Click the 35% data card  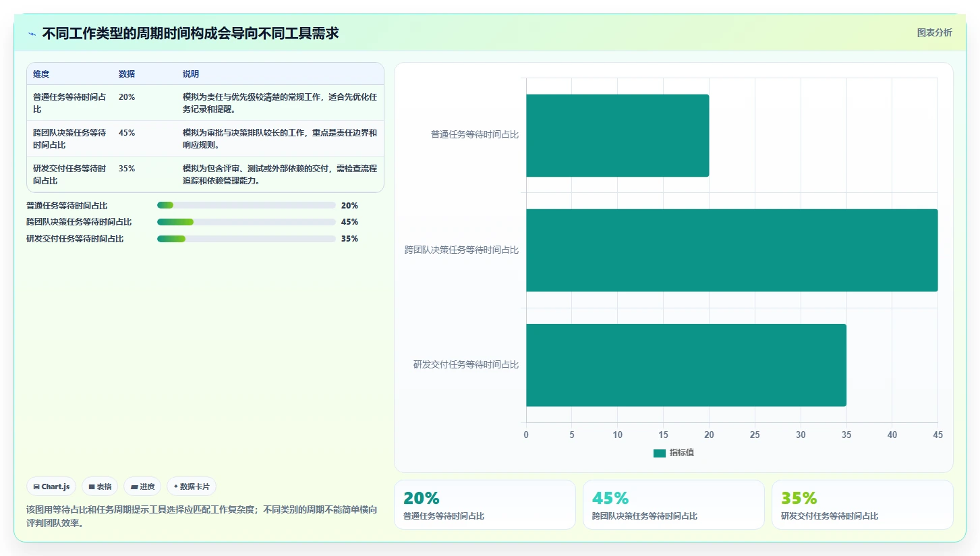click(x=863, y=505)
